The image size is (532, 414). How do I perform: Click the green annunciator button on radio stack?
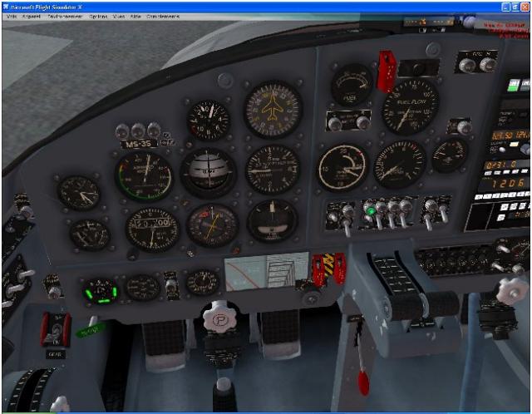pyautogui.click(x=513, y=85)
